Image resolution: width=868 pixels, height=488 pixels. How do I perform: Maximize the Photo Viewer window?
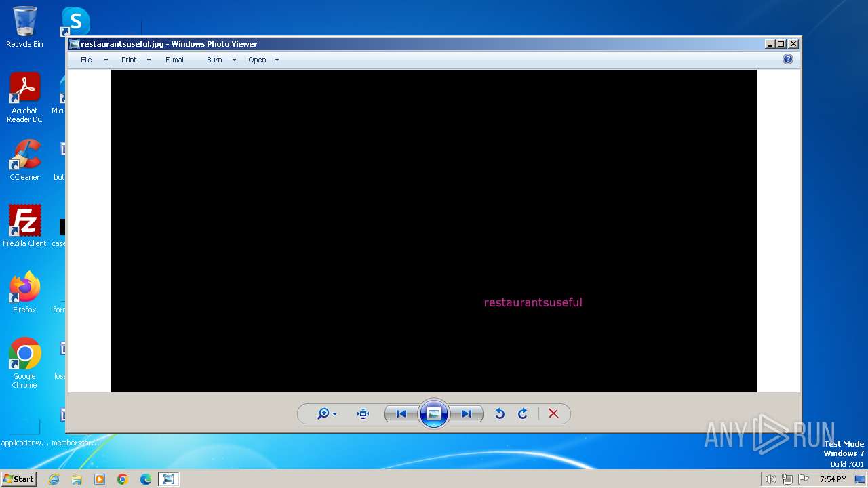tap(781, 44)
